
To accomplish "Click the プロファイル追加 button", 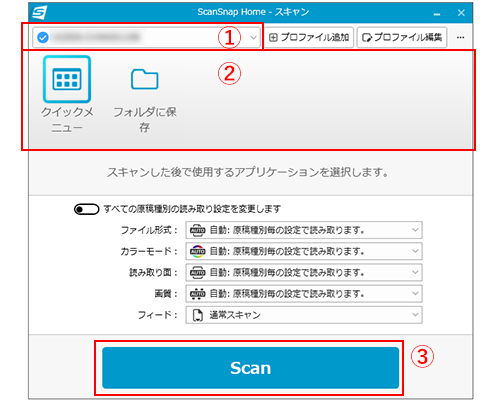I will point(309,37).
